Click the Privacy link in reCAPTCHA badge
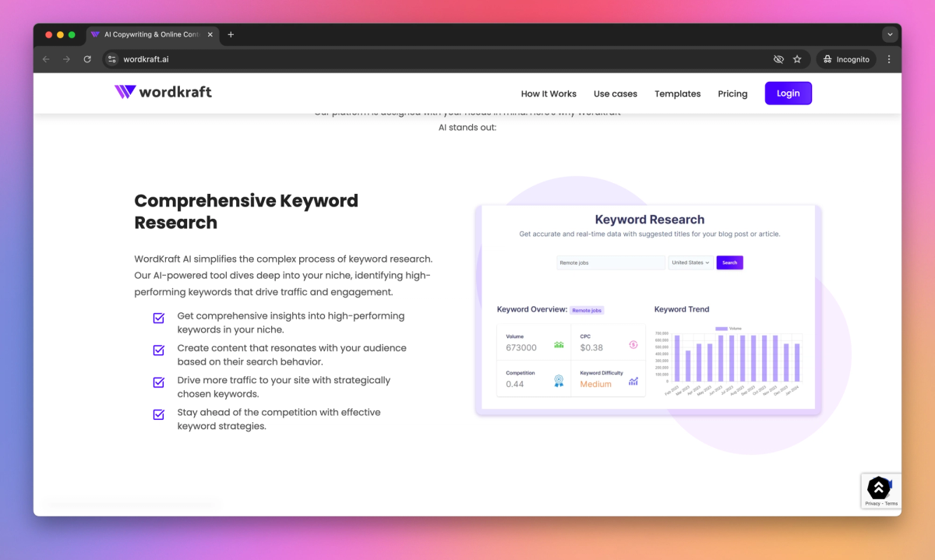This screenshot has height=560, width=935. pyautogui.click(x=872, y=503)
